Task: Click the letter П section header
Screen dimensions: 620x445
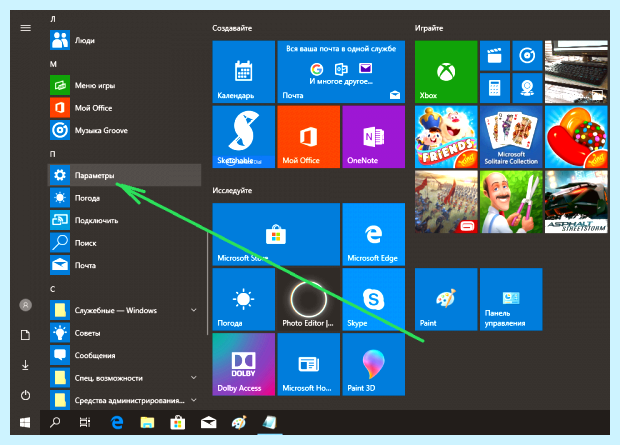Action: (x=53, y=154)
